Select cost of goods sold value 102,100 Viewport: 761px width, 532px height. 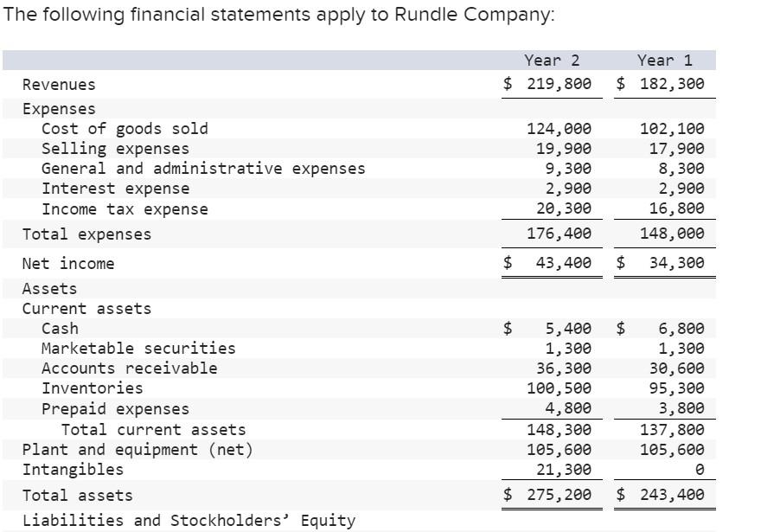pyautogui.click(x=672, y=129)
